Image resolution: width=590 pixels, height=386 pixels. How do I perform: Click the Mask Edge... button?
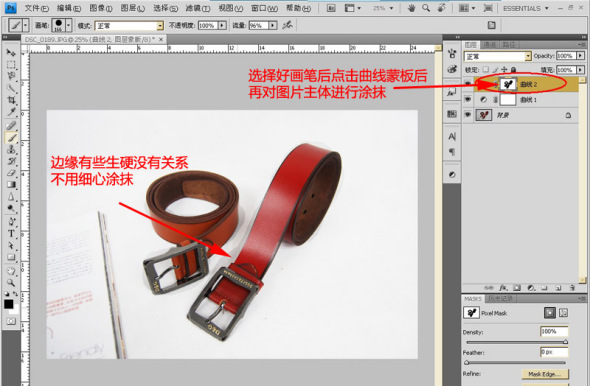coord(545,374)
